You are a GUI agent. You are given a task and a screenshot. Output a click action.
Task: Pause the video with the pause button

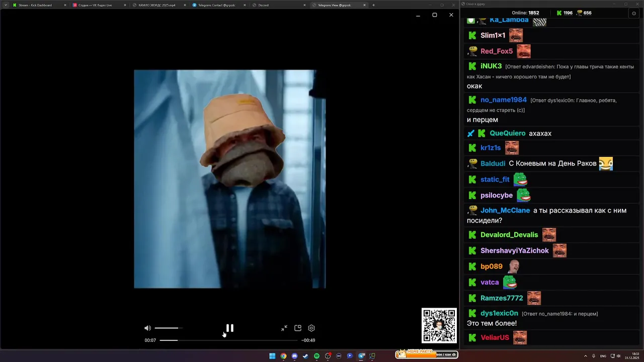[x=229, y=328]
